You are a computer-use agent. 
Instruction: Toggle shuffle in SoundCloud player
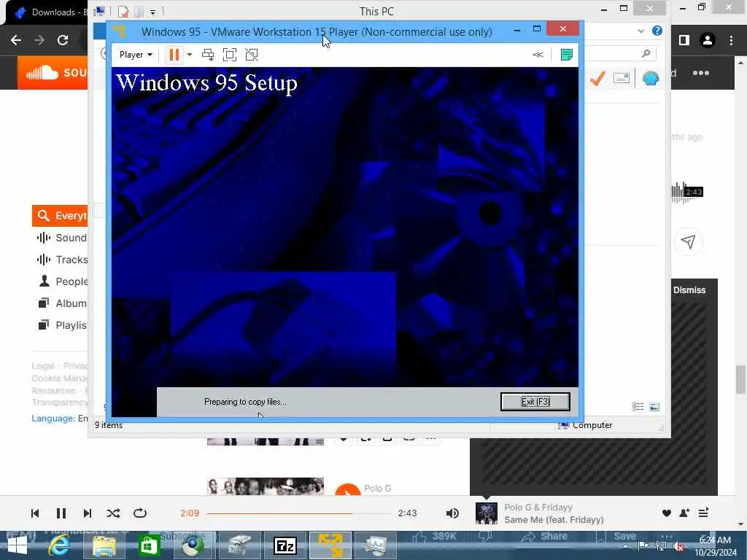pos(113,513)
